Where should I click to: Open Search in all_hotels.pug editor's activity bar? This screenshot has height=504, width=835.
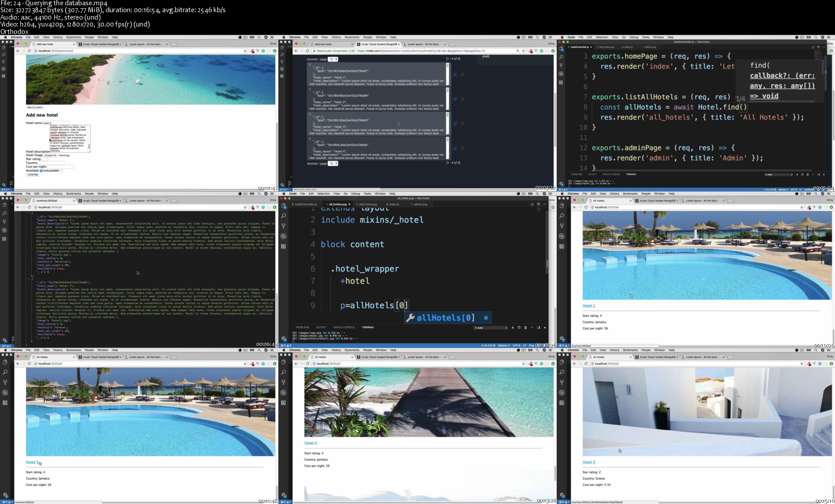(283, 216)
